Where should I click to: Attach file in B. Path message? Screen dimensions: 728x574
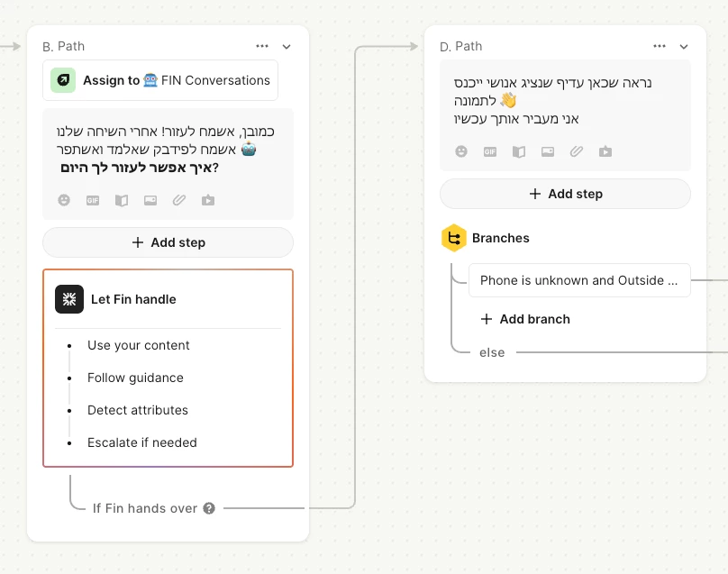[x=179, y=200]
